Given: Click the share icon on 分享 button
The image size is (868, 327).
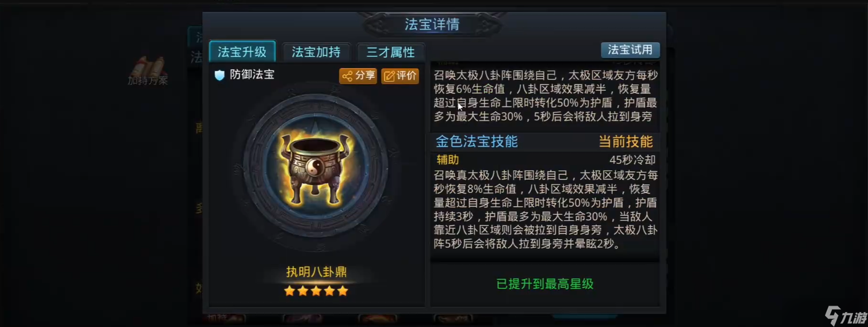Looking at the screenshot, I should pyautogui.click(x=347, y=76).
